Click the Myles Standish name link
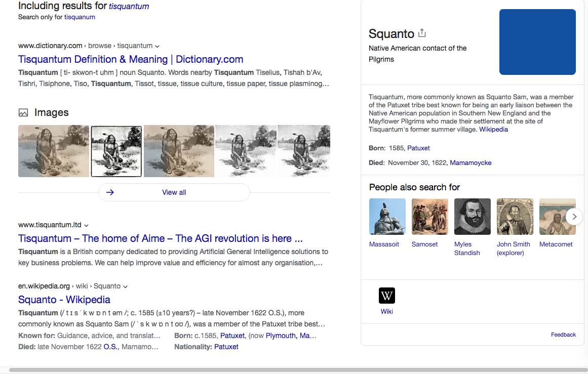 pos(467,248)
